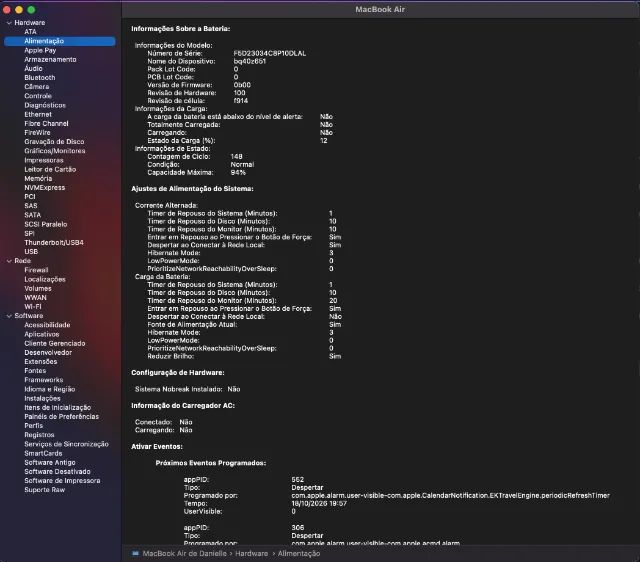Click the laptop icon in the path bar
This screenshot has height=562, width=640.
click(136, 553)
